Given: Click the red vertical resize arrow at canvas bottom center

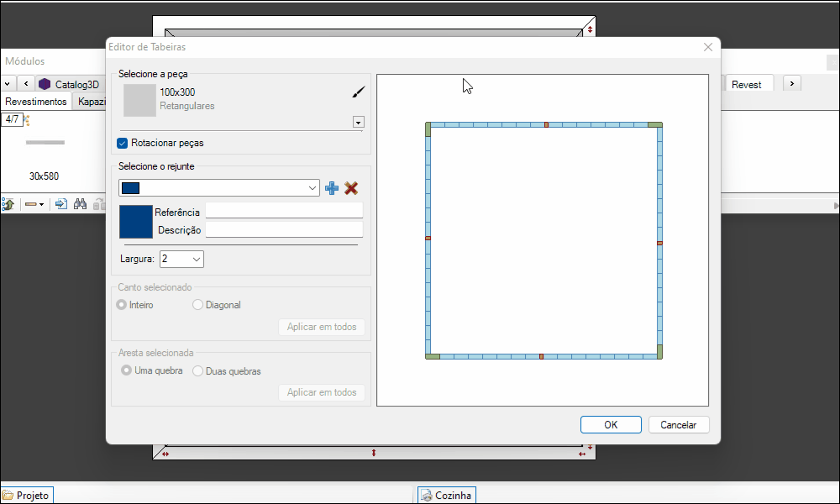Looking at the screenshot, I should [x=374, y=453].
